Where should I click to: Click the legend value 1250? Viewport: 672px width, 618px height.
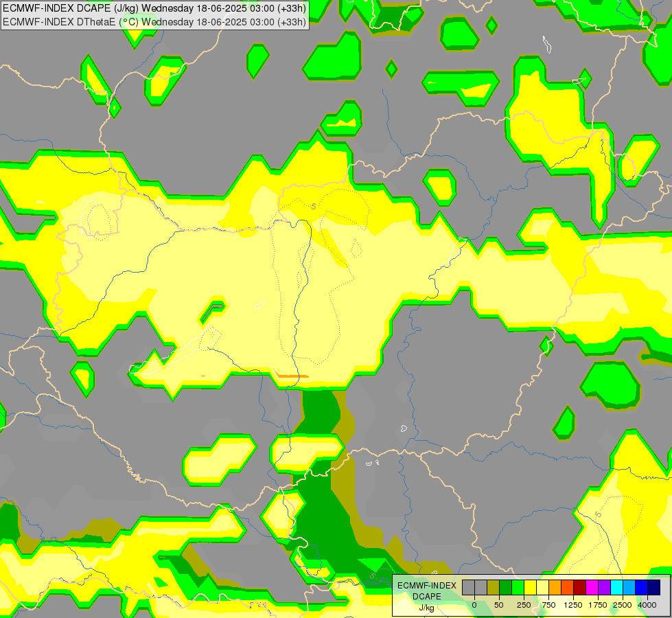(x=573, y=605)
